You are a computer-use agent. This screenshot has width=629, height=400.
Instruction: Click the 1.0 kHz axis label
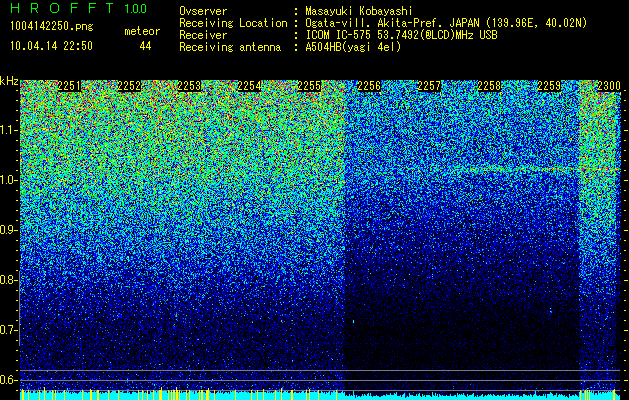[x=9, y=180]
